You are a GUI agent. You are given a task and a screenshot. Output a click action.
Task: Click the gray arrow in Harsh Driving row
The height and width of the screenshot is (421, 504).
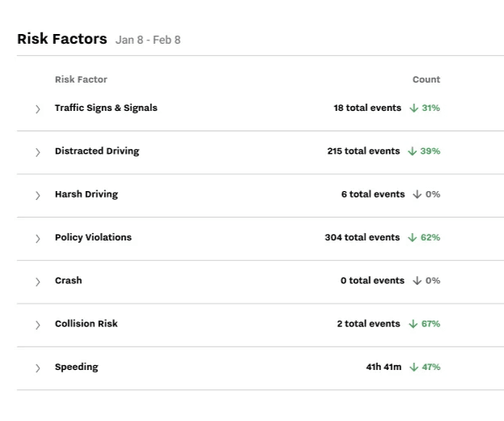pyautogui.click(x=417, y=194)
